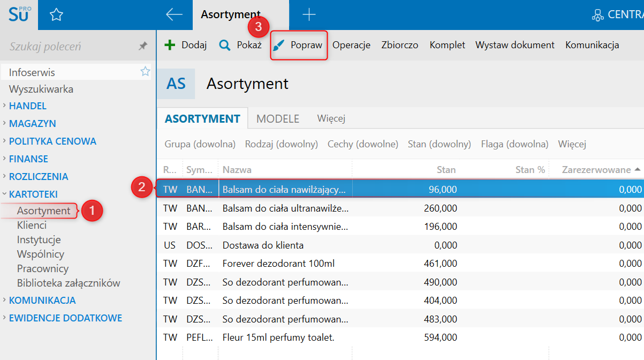Open the Grupa (dowolna) filter dropdown
This screenshot has width=644, height=360.
click(x=200, y=144)
